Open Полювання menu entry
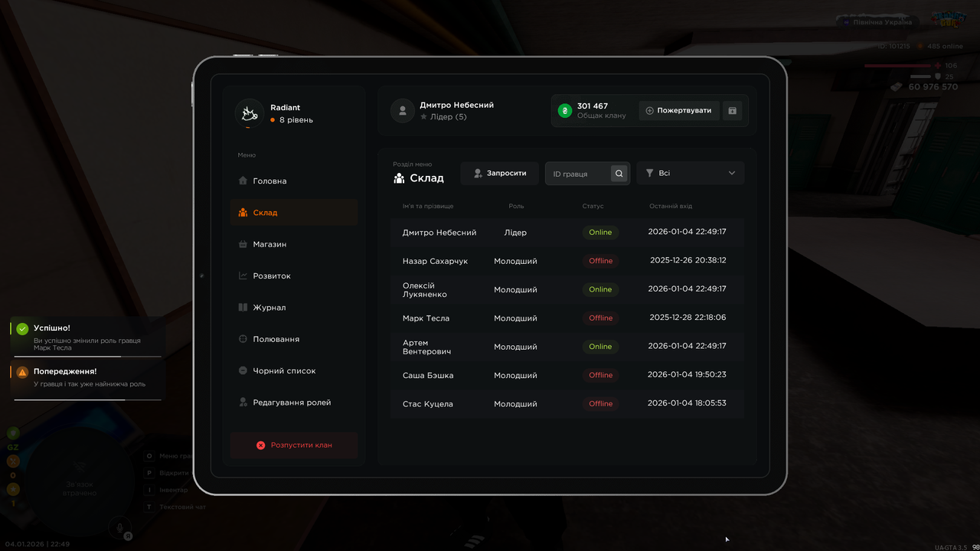Image resolution: width=980 pixels, height=551 pixels. (x=294, y=339)
